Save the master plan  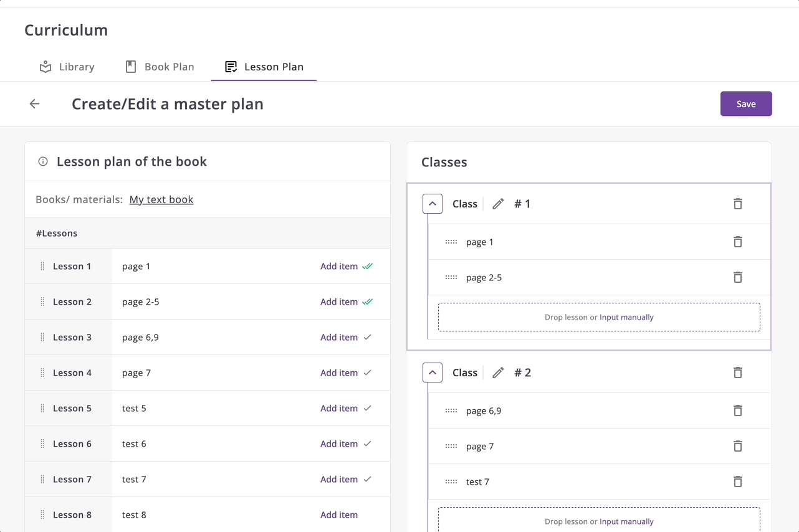point(745,104)
